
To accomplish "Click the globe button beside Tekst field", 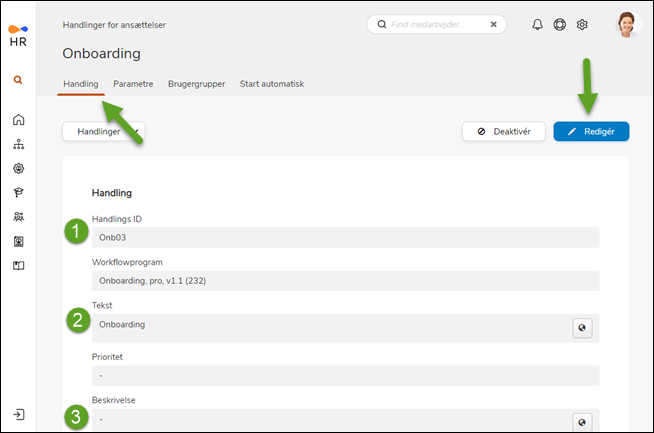I will coord(583,327).
